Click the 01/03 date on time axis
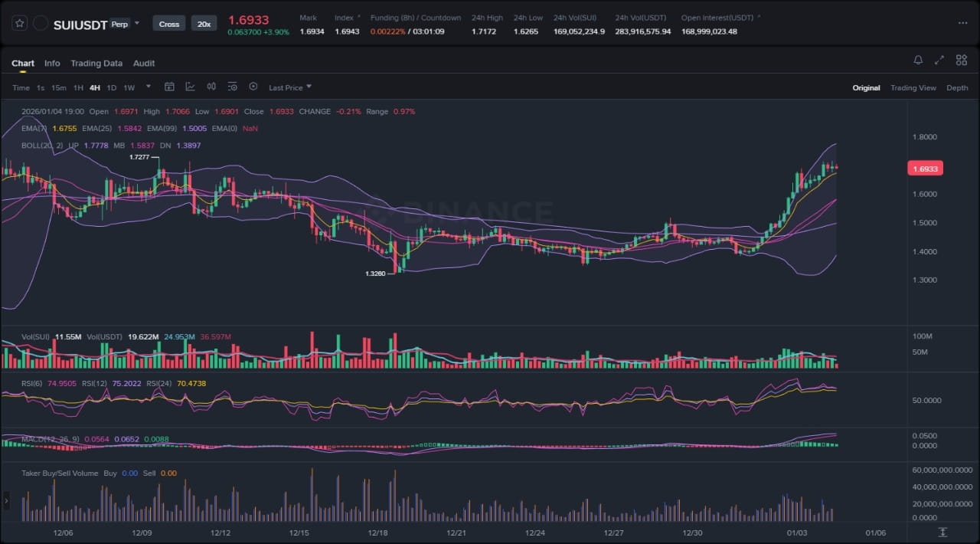This screenshot has width=980, height=544. (797, 533)
